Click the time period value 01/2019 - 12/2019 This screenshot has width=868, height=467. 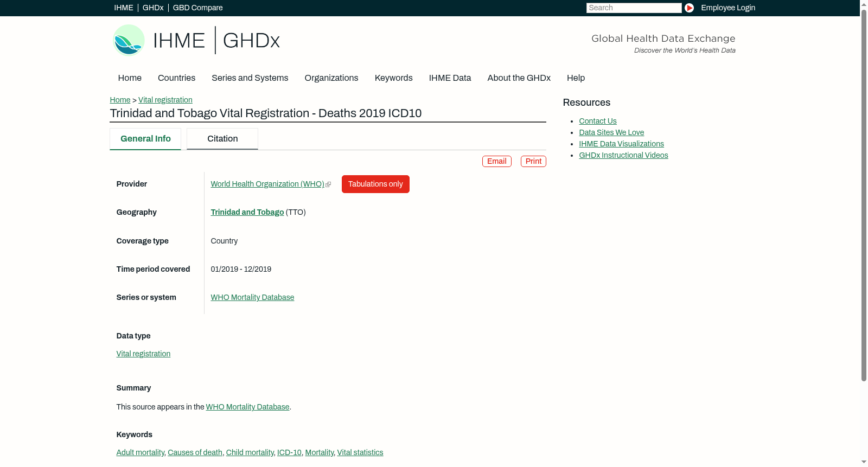[x=241, y=270]
